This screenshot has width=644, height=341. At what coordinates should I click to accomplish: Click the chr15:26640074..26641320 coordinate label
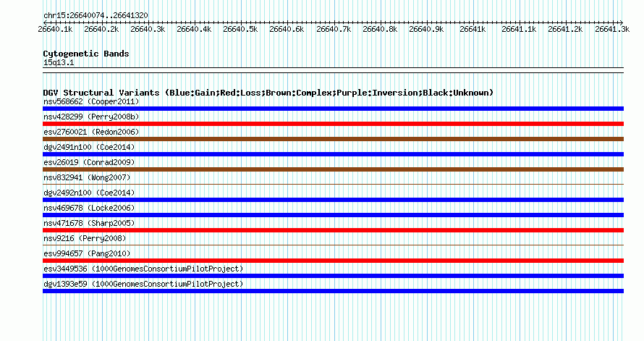tap(96, 16)
